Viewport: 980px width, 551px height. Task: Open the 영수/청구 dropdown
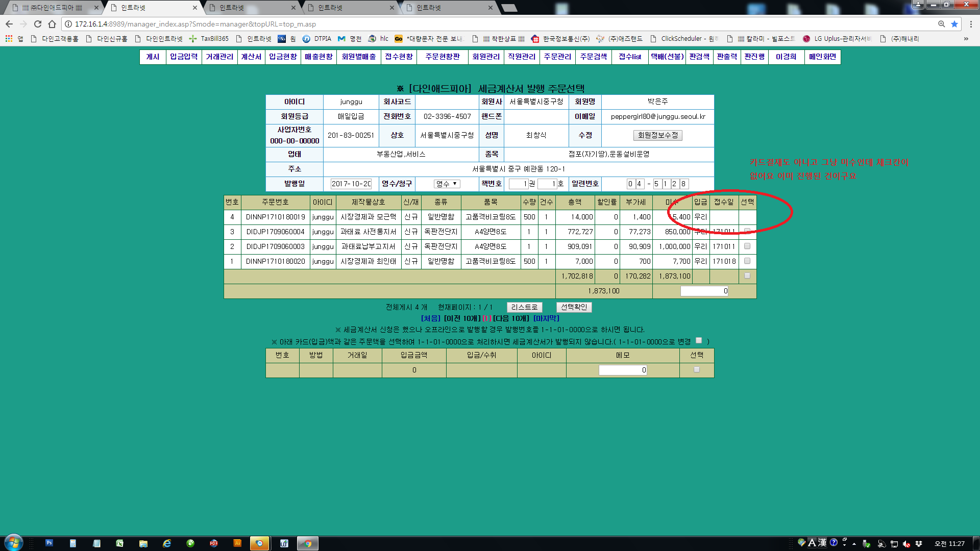(x=447, y=184)
